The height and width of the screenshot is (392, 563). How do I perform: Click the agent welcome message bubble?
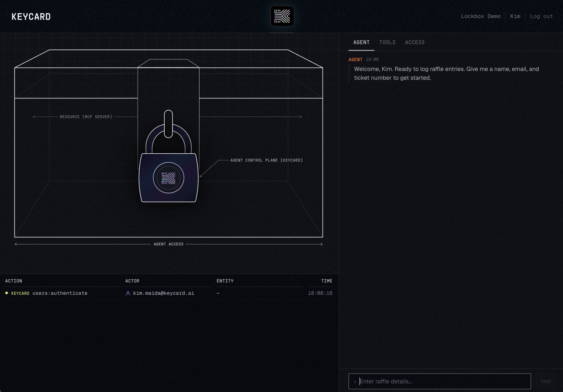coord(447,73)
